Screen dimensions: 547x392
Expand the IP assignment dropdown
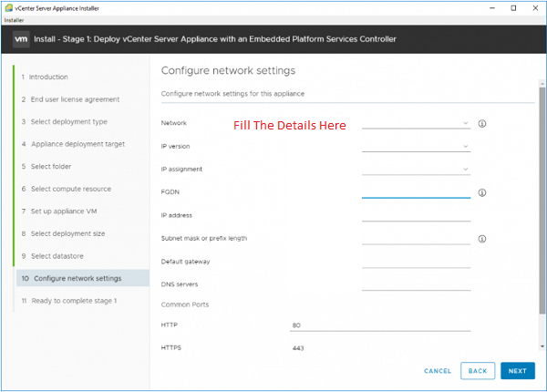tap(417, 170)
